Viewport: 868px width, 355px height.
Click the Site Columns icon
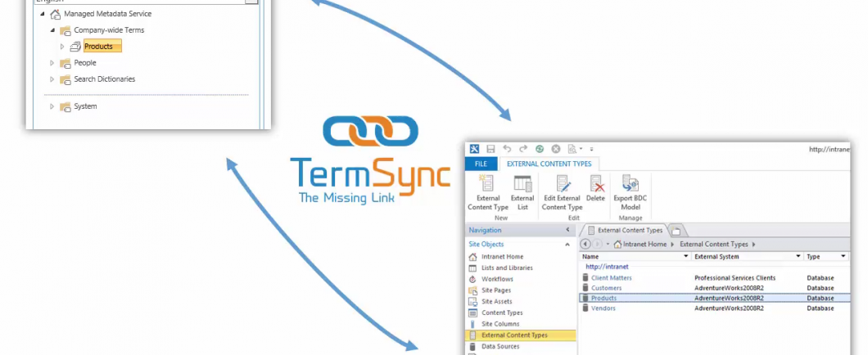click(472, 324)
